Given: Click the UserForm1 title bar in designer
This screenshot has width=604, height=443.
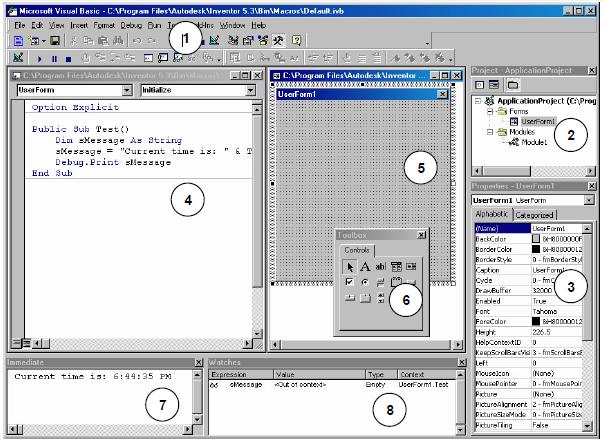Looking at the screenshot, I should coord(362,94).
